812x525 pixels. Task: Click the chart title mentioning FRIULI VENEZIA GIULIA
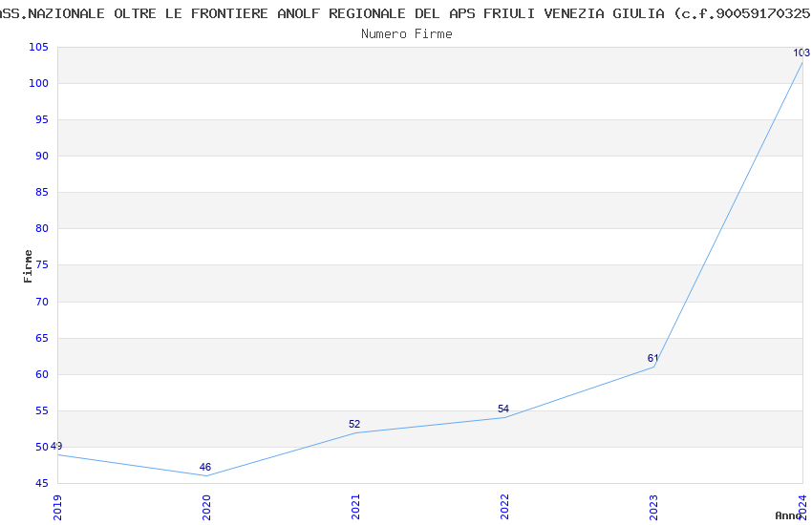click(x=406, y=13)
